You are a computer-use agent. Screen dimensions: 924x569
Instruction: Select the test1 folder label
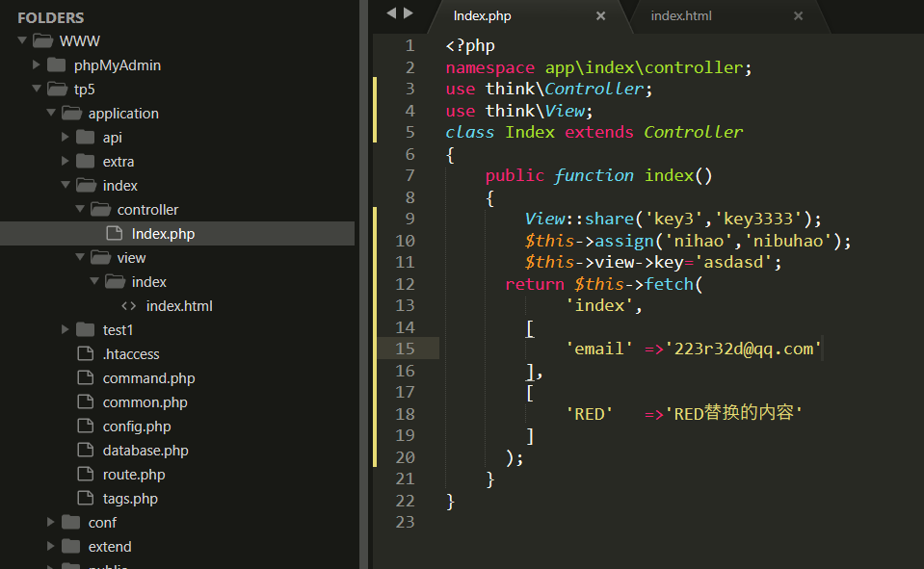[118, 330]
